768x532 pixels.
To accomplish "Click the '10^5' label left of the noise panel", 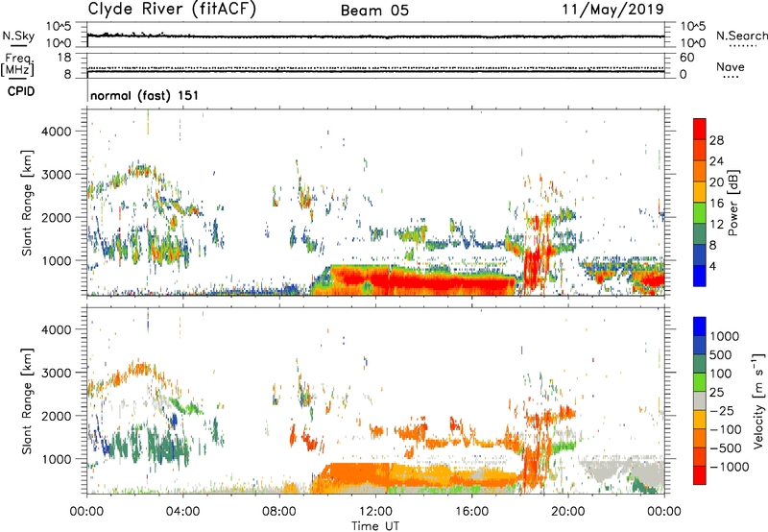I will [59, 27].
